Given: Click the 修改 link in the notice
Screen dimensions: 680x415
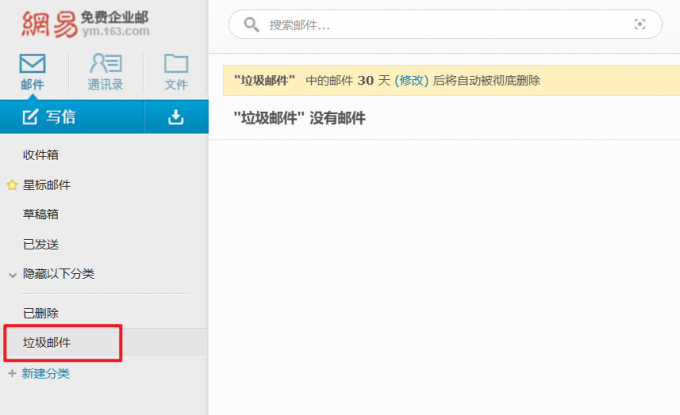Looking at the screenshot, I should [x=411, y=81].
